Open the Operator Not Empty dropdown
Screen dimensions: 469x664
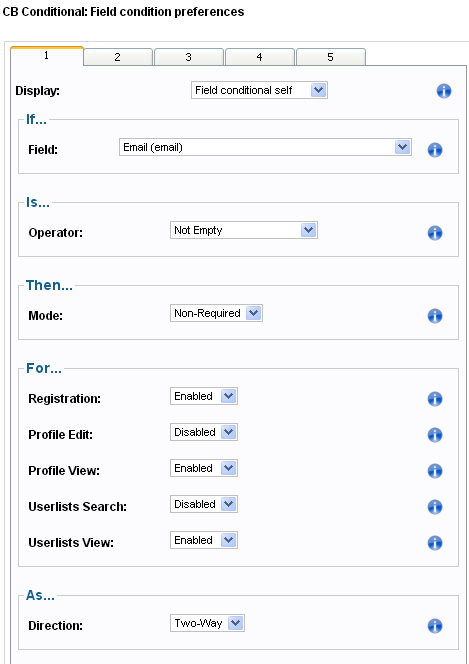pyautogui.click(x=244, y=230)
